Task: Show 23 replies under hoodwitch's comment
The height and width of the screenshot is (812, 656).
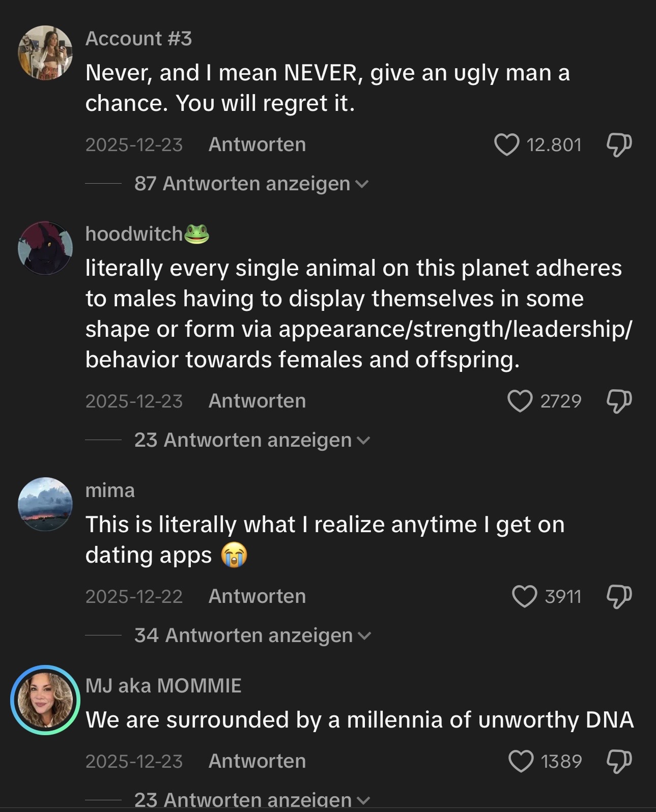Action: 251,440
